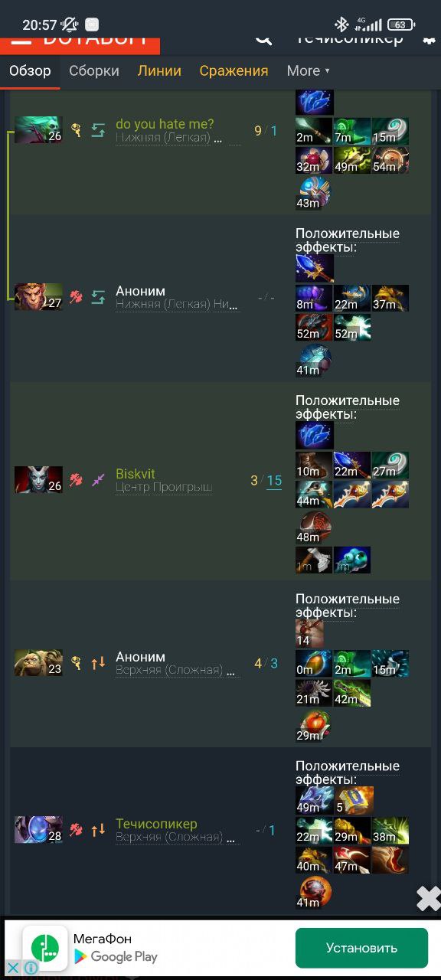Click the red apple item icon at 29m

click(x=315, y=726)
